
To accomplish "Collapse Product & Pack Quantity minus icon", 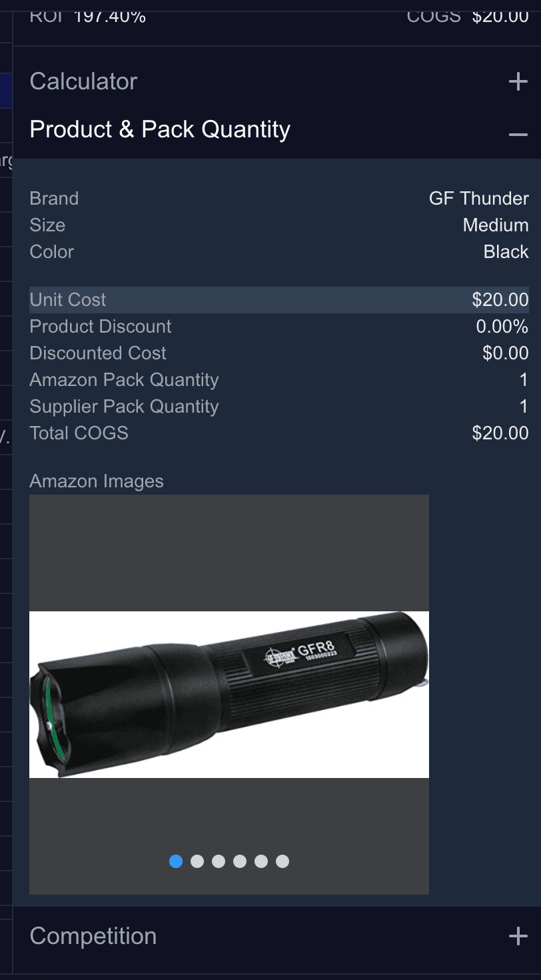I will pos(518,135).
